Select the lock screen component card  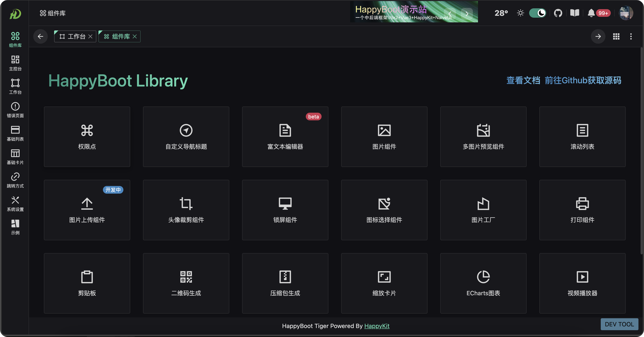pyautogui.click(x=285, y=210)
